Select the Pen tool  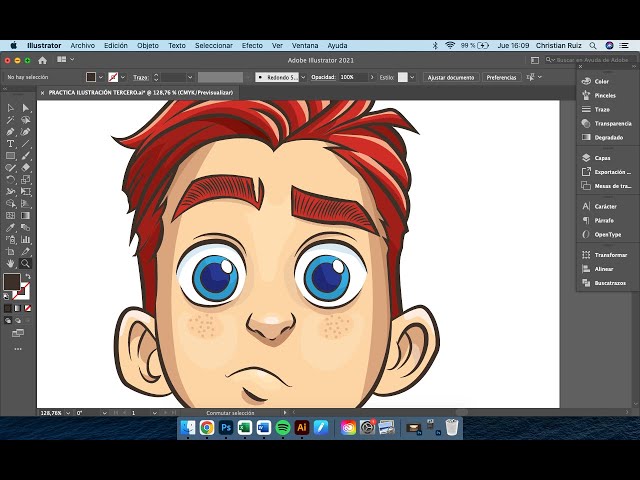point(10,132)
